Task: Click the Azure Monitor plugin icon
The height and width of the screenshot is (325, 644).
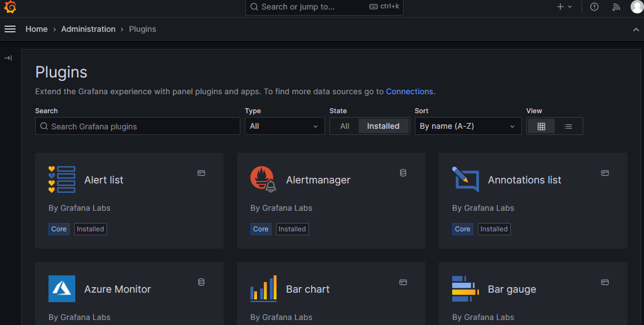Action: [x=62, y=289]
